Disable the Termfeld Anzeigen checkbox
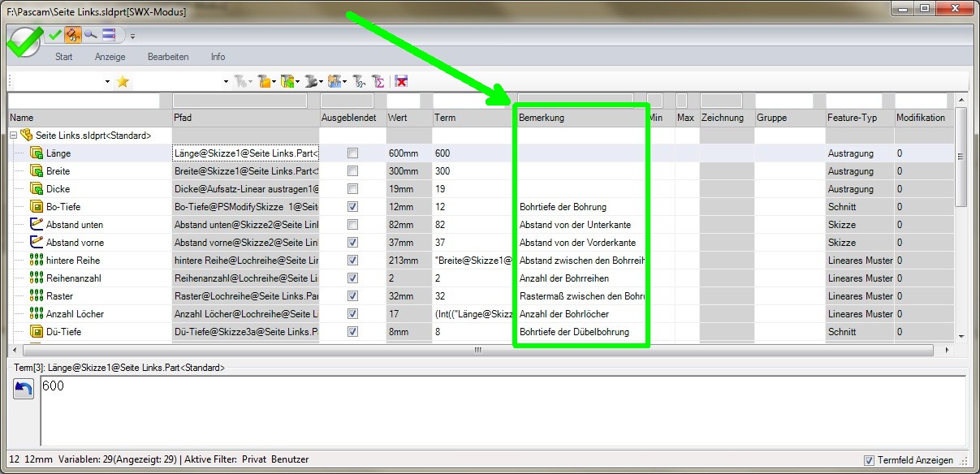This screenshot has height=474, width=980. [870, 460]
